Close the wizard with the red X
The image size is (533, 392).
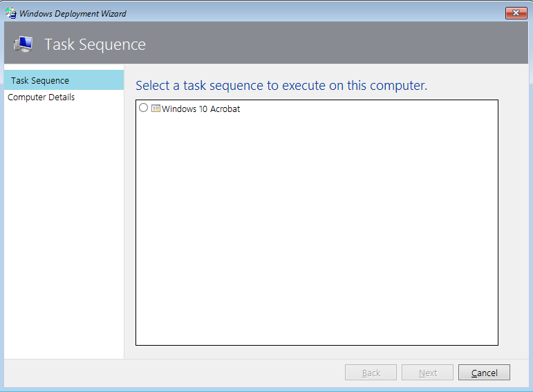click(516, 13)
